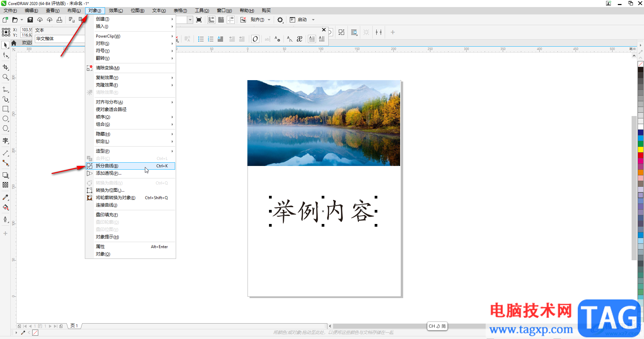Expand the 造型 shaping submenu
Image resolution: width=644 pixels, height=339 pixels.
point(130,151)
